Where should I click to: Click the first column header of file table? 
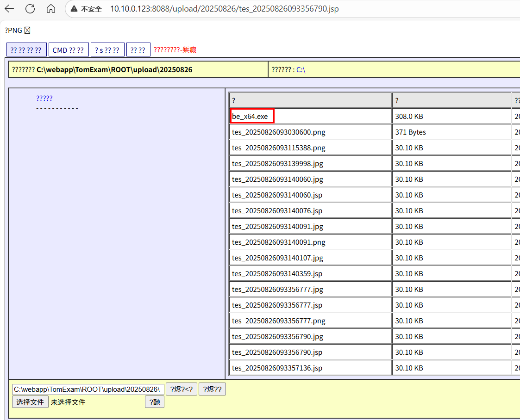(x=310, y=100)
